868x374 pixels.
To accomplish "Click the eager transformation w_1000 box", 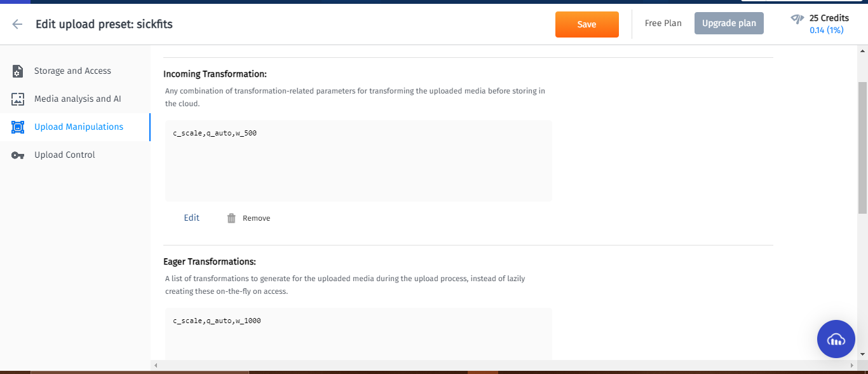I will pyautogui.click(x=358, y=335).
